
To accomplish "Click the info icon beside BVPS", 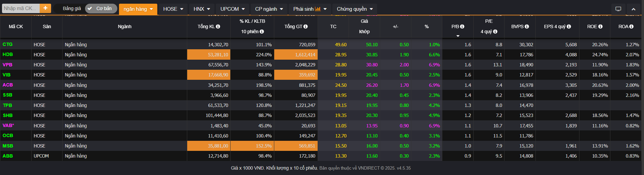I will coord(527,26).
